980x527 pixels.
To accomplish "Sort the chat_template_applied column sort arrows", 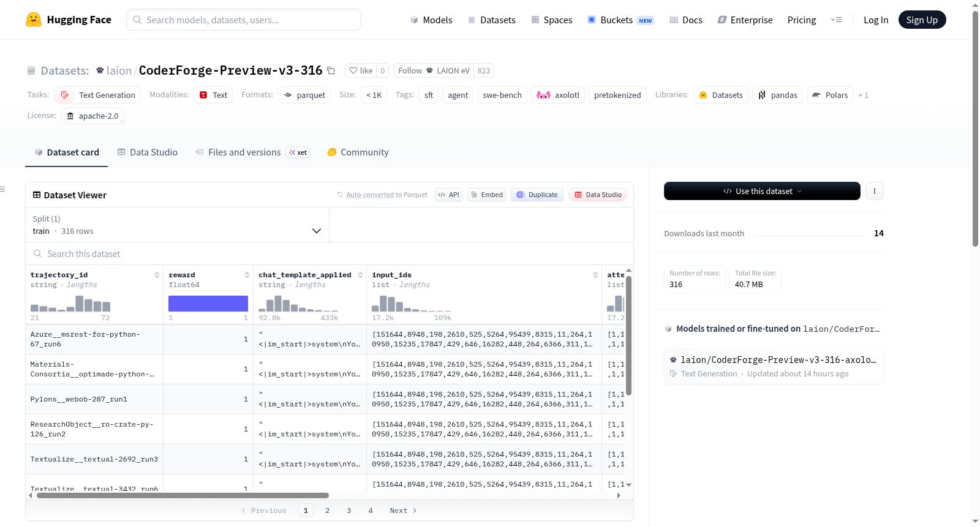I will tap(360, 275).
